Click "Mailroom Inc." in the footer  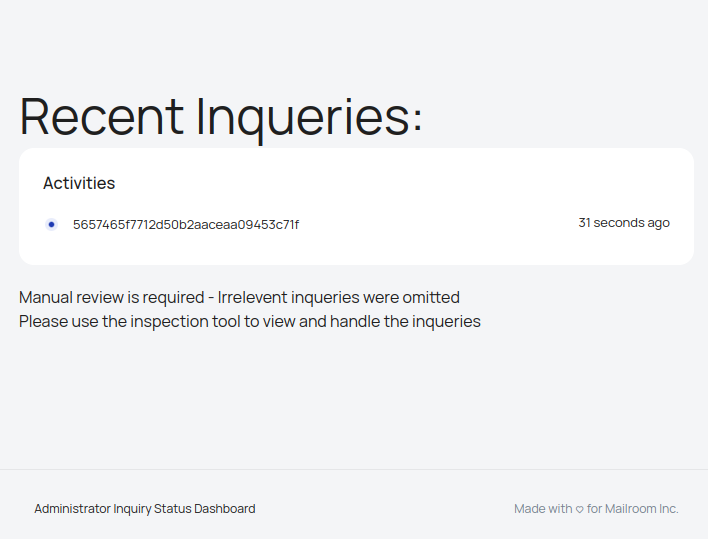click(x=642, y=509)
